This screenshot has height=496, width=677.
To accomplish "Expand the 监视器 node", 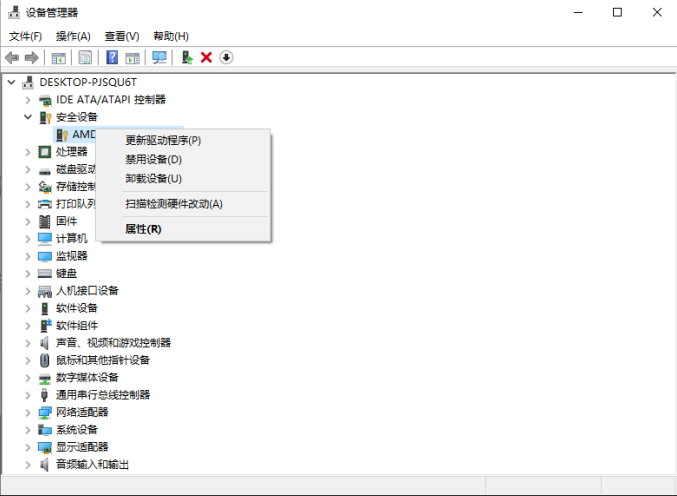I will 28,256.
